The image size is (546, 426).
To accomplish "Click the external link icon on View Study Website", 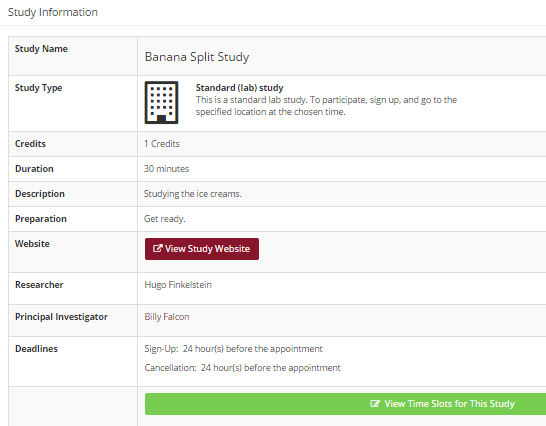I will [157, 248].
